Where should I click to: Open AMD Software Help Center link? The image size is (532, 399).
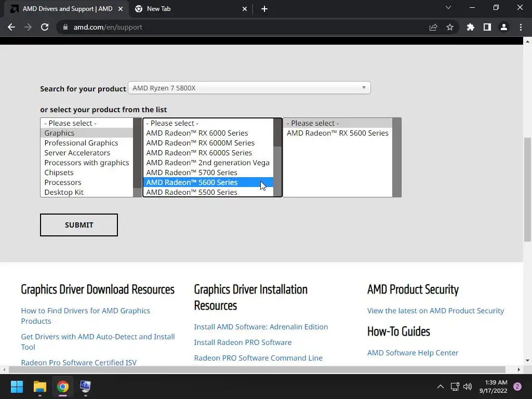coord(413,353)
